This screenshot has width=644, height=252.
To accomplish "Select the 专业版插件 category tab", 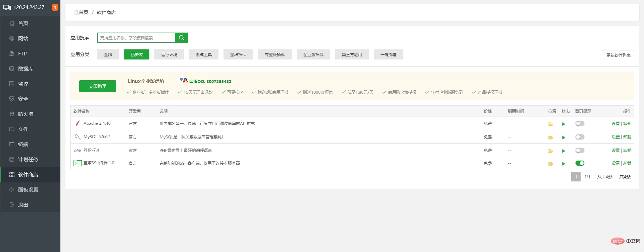I will pyautogui.click(x=275, y=54).
